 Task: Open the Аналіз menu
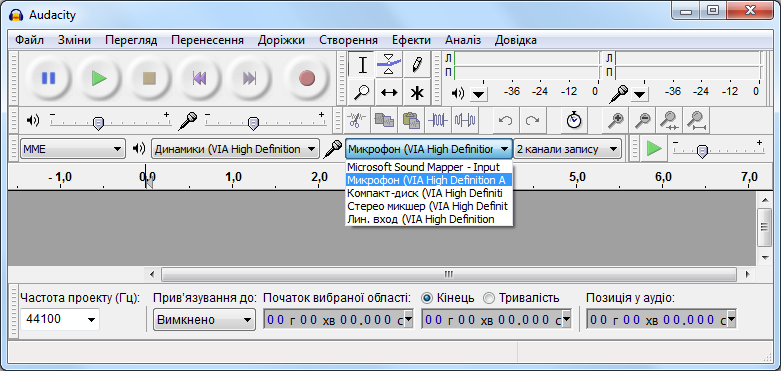click(463, 40)
